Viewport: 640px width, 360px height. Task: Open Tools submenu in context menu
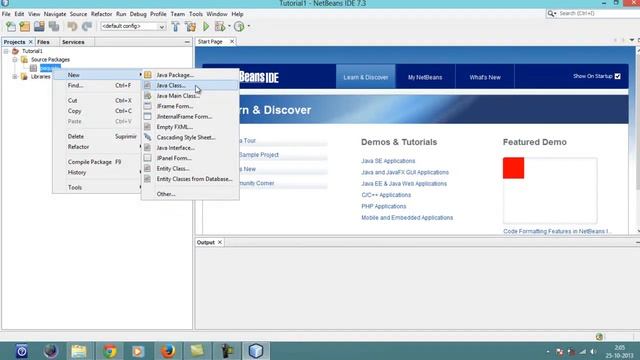[97, 188]
